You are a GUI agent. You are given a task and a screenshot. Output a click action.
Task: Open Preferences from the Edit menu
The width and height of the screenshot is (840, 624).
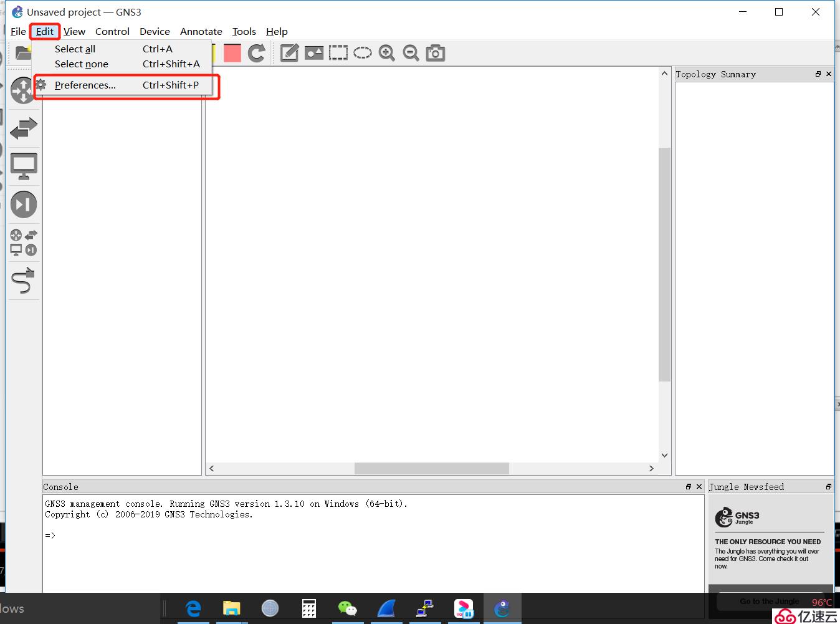tap(122, 85)
